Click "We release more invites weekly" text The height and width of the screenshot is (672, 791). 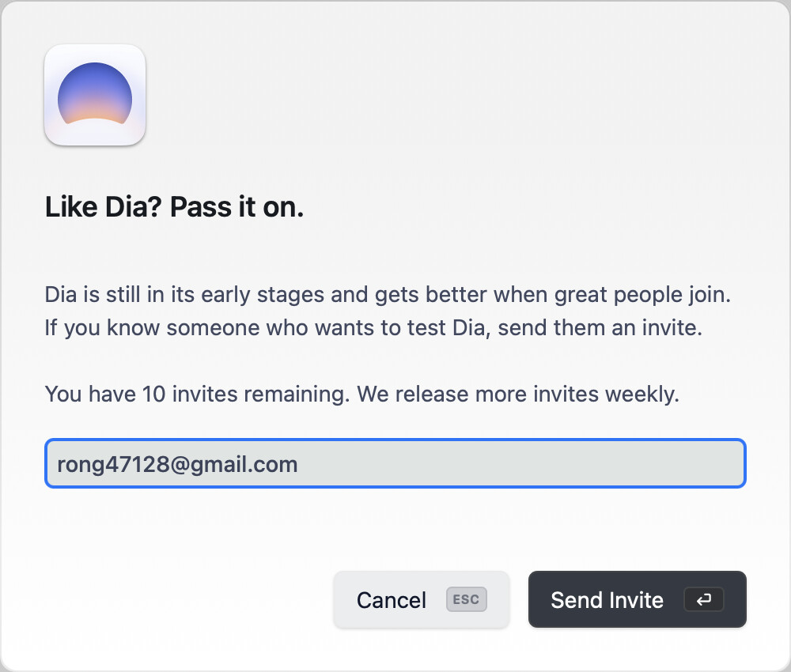tap(518, 394)
